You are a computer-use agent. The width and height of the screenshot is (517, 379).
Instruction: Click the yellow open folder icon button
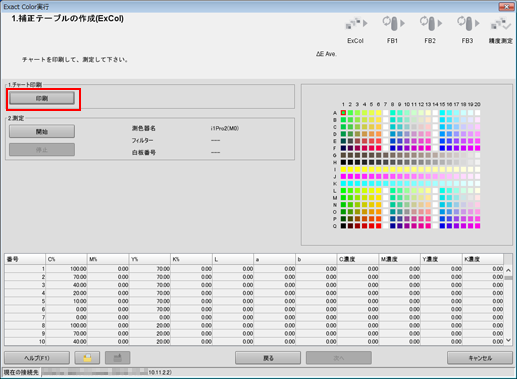[87, 358]
